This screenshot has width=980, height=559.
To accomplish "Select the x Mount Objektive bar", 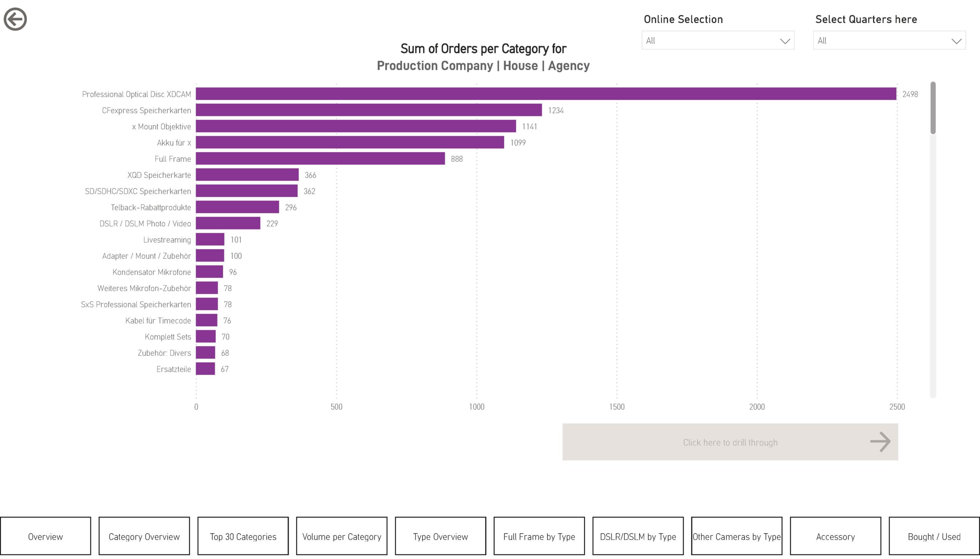I will 356,126.
